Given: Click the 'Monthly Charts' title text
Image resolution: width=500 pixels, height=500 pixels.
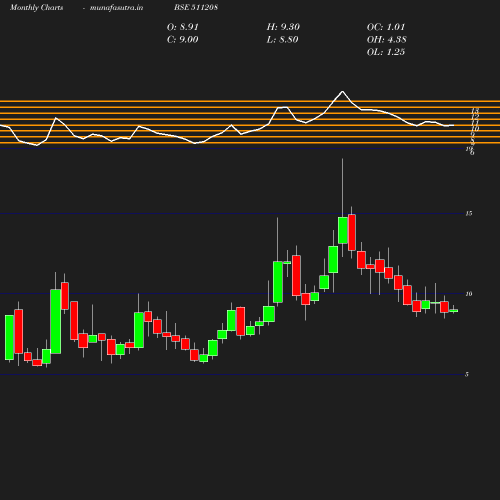Looking at the screenshot, I should pos(37,8).
